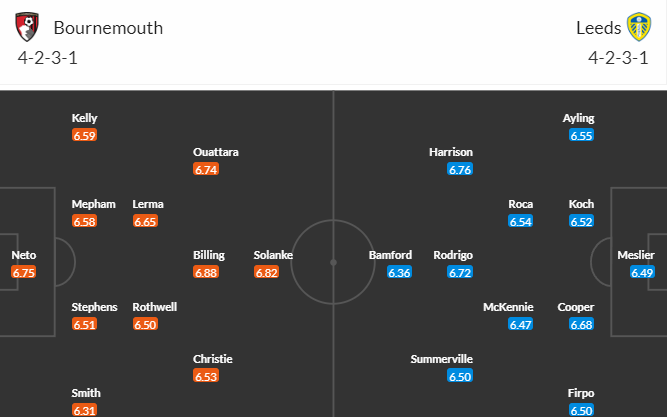Click the Leeds club crest icon
Screen dimensions: 667x417
[639, 27]
